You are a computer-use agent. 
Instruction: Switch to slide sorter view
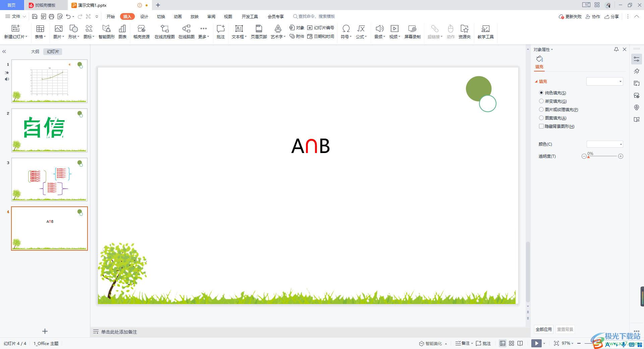point(512,343)
